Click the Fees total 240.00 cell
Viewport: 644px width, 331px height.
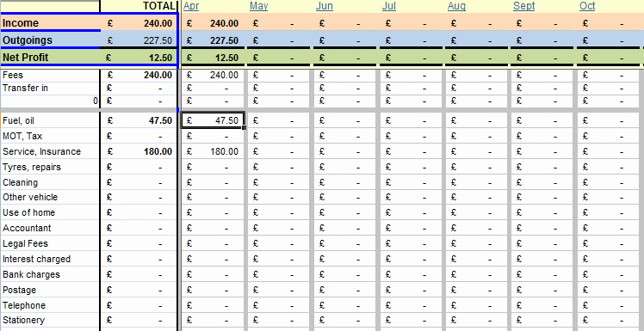(x=139, y=75)
